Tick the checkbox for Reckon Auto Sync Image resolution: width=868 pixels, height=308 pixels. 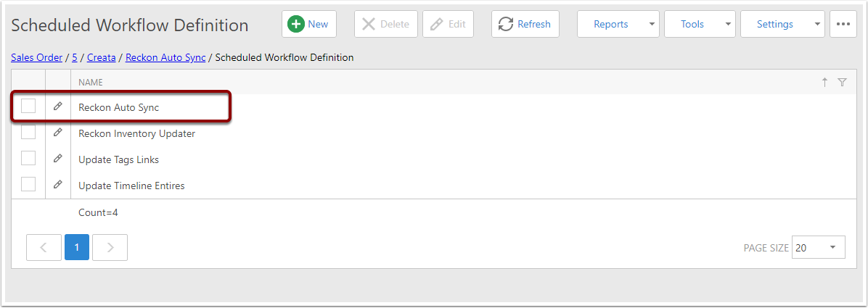pyautogui.click(x=28, y=106)
